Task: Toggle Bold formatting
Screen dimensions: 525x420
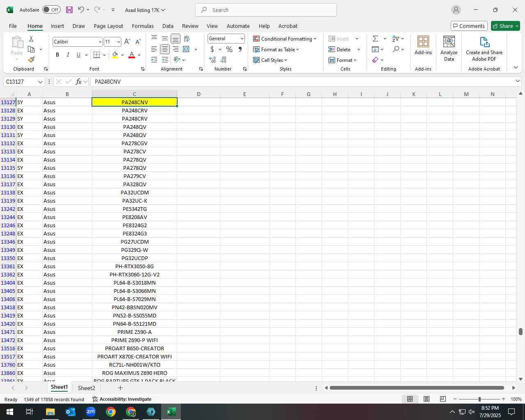Action: (57, 55)
